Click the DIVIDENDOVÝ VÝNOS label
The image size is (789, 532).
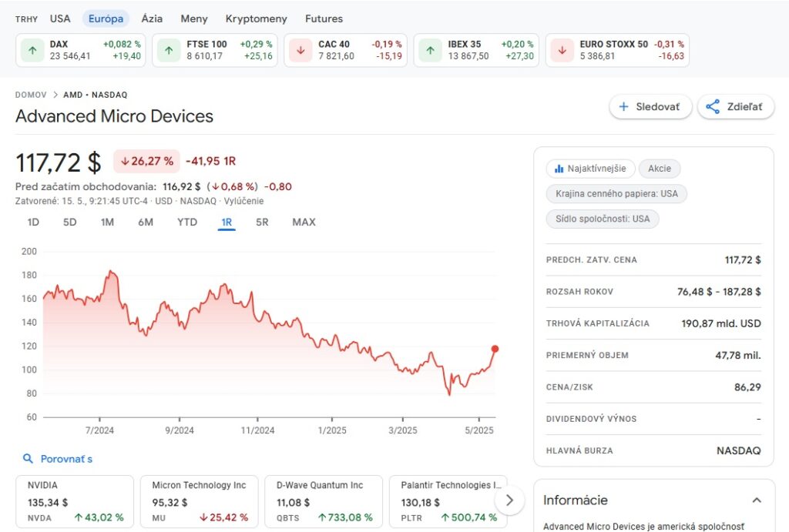[591, 419]
